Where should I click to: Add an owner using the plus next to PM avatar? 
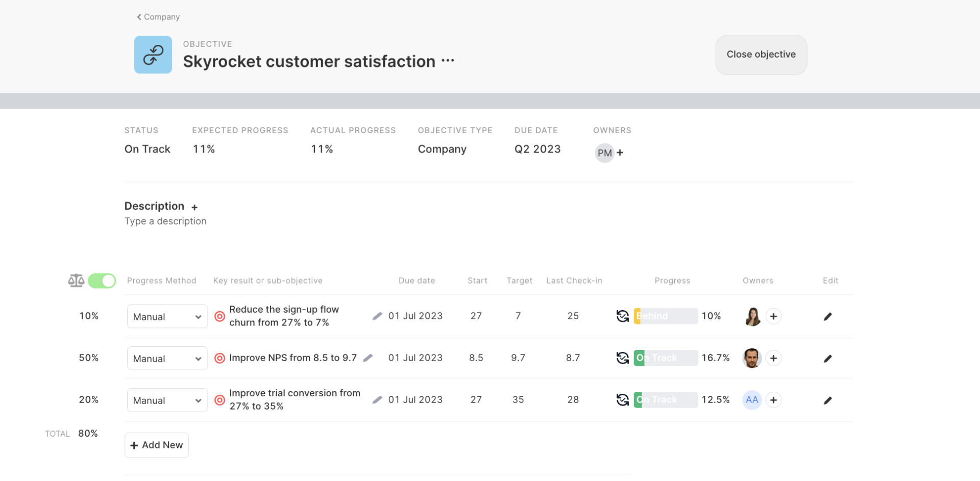(x=620, y=153)
